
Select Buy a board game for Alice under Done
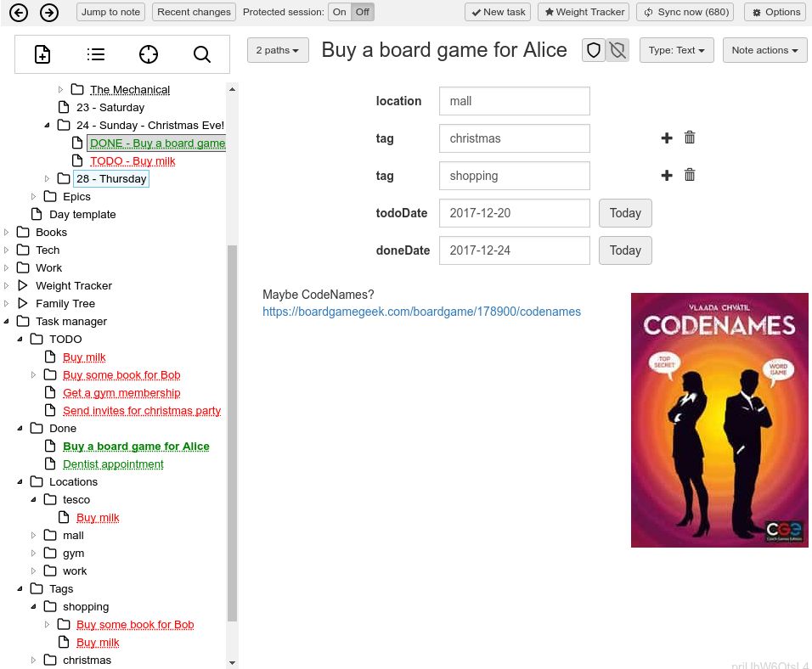click(x=136, y=447)
